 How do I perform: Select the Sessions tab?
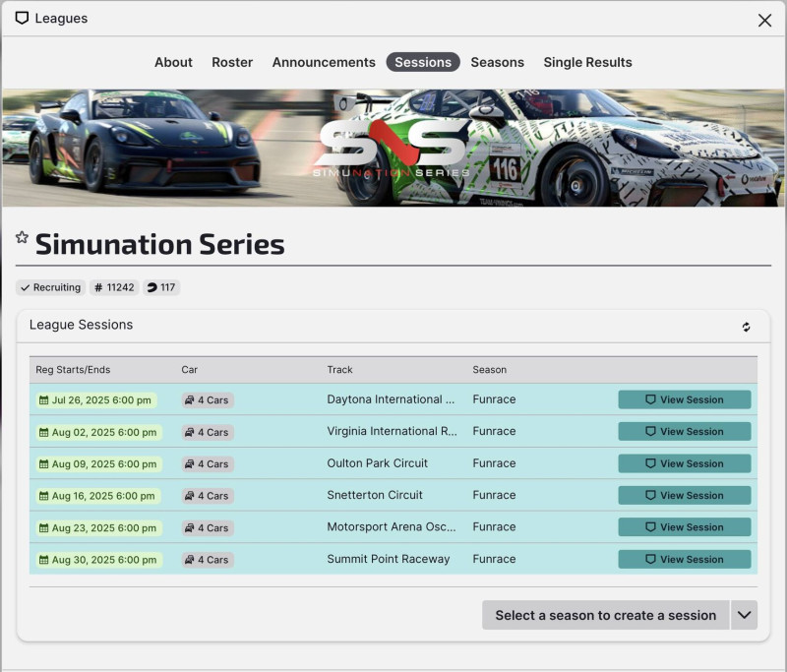coord(423,62)
